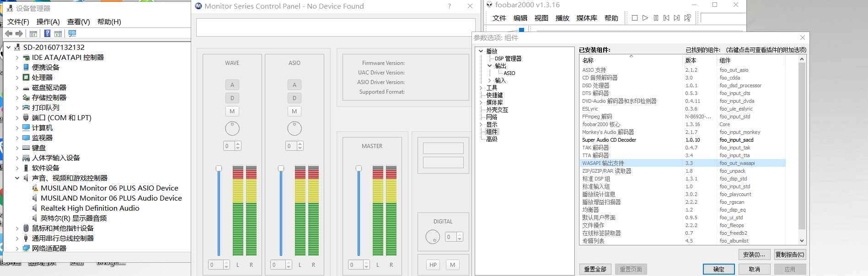Click the IDE ATA/ATAPI controller icon

[26, 57]
